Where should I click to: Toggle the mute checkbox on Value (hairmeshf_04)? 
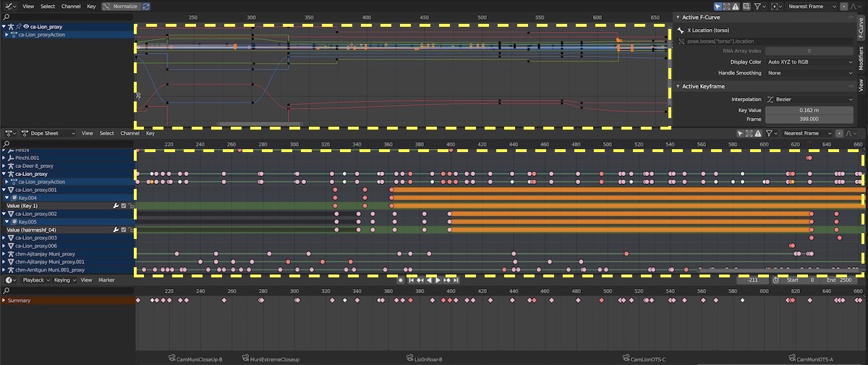point(124,230)
